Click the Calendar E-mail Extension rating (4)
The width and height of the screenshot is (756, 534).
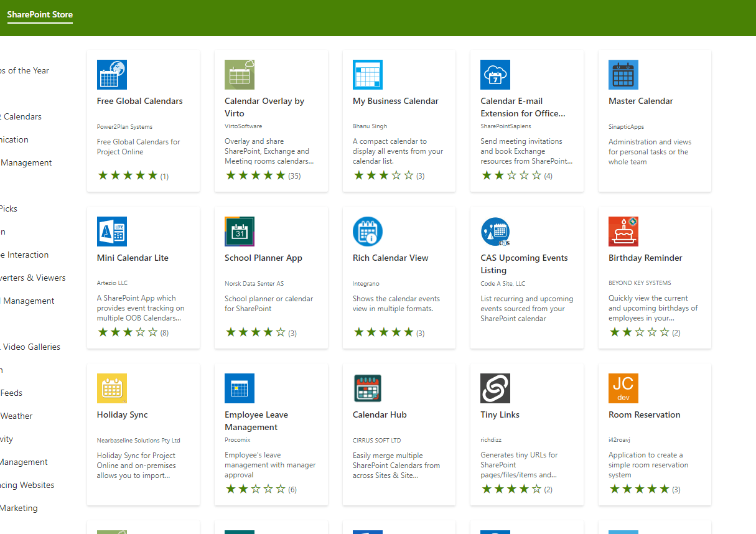point(516,176)
